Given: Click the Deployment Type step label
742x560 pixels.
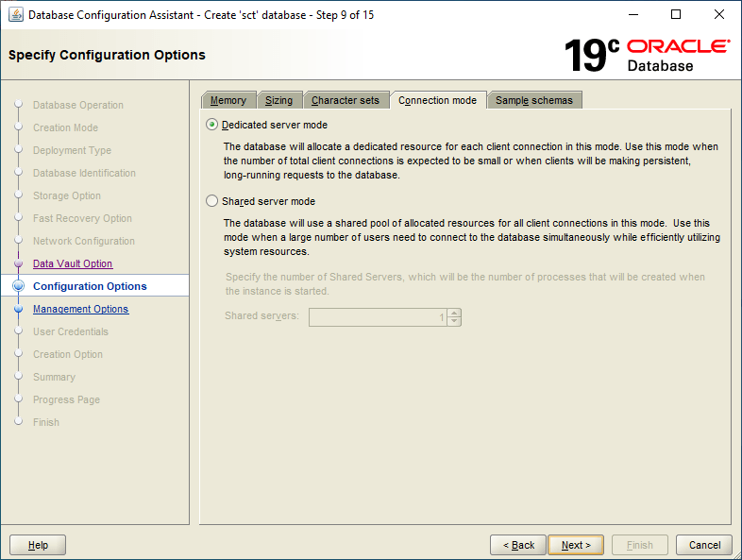Looking at the screenshot, I should click(x=73, y=150).
